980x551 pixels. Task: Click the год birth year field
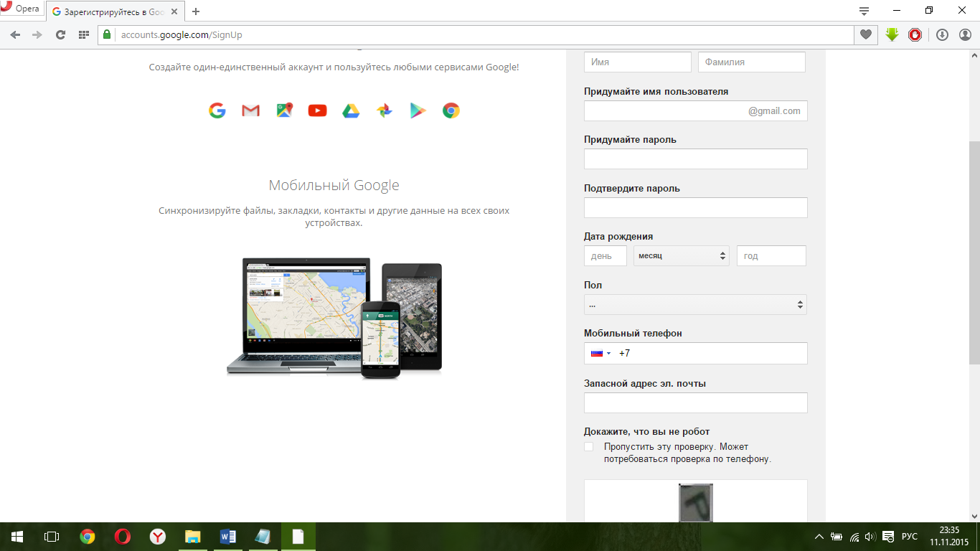click(771, 255)
